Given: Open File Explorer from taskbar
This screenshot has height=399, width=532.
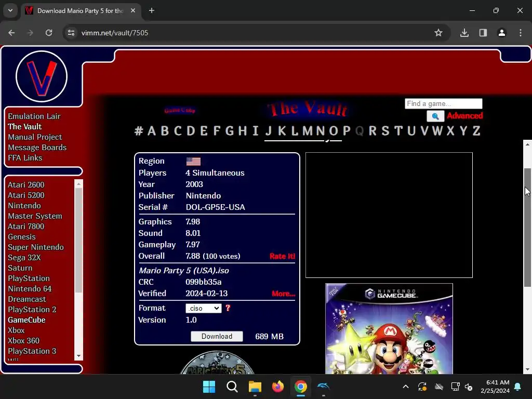Looking at the screenshot, I should 255,387.
